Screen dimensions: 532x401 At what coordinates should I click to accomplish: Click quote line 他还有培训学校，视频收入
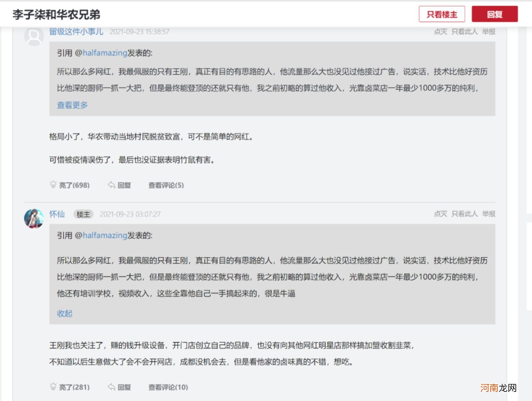[x=176, y=293]
